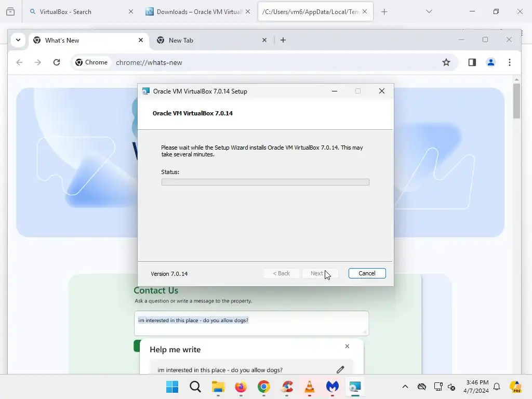Open a new tab in Edge
Screen dimensions: 532x399
click(384, 12)
